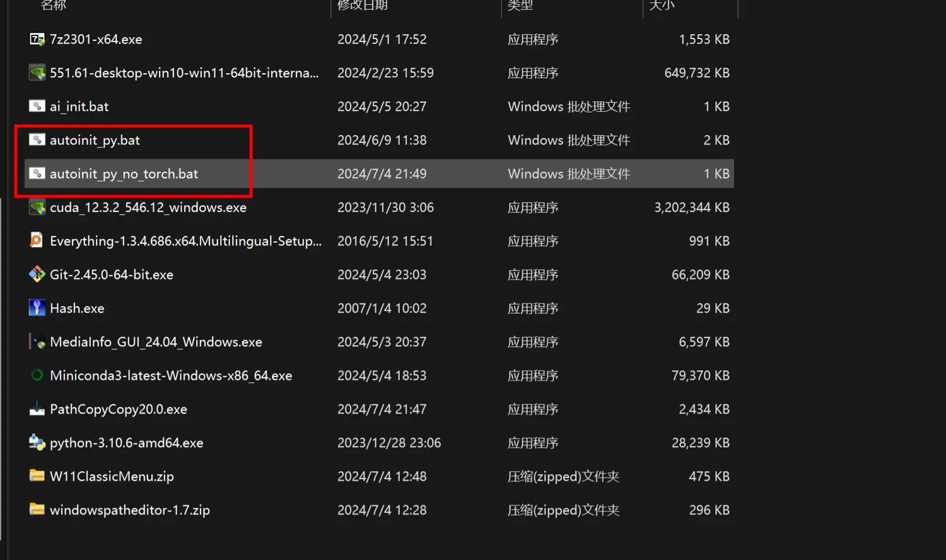This screenshot has height=560, width=946.
Task: Select file name autoinit_py_no_torch.bat
Action: 124,174
